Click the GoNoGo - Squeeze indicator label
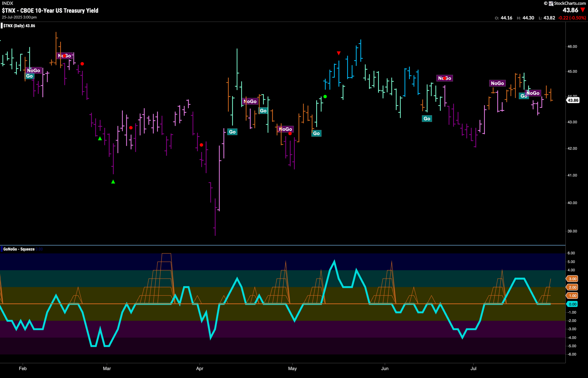The height and width of the screenshot is (378, 588). (19, 249)
